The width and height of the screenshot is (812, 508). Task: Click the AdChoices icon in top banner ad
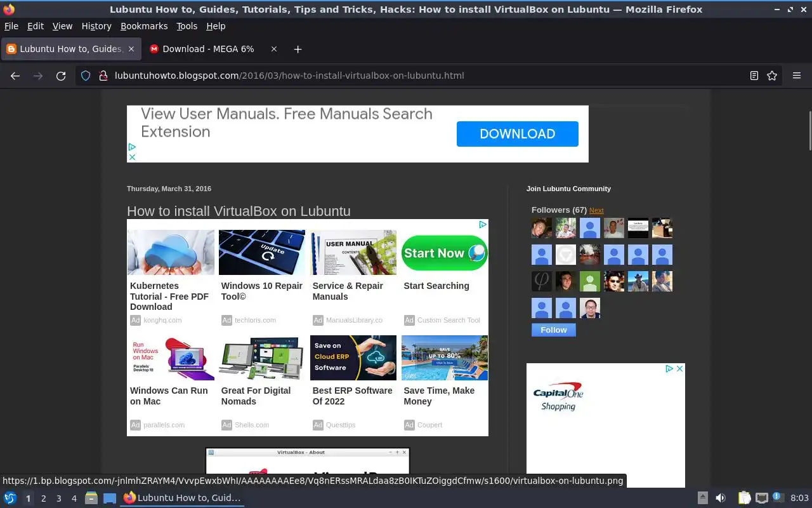tap(132, 147)
